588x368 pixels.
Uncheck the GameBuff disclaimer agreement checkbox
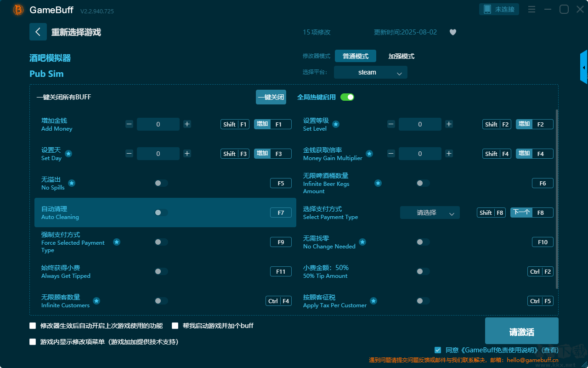pyautogui.click(x=438, y=350)
